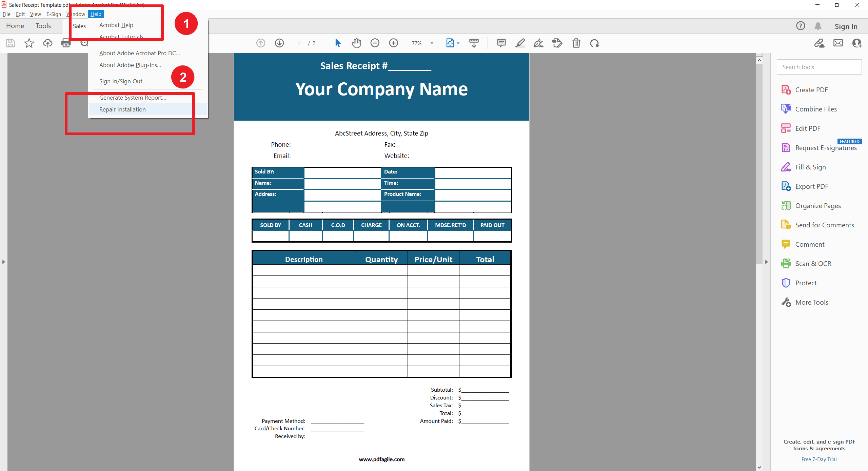
Task: Click the Scan & OCR tool
Action: [813, 263]
